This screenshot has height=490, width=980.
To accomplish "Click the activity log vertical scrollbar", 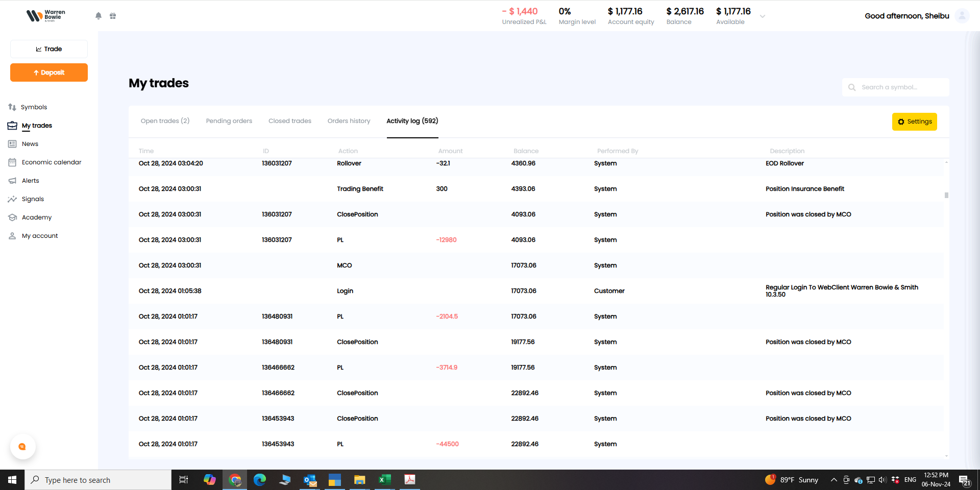I will click(946, 195).
